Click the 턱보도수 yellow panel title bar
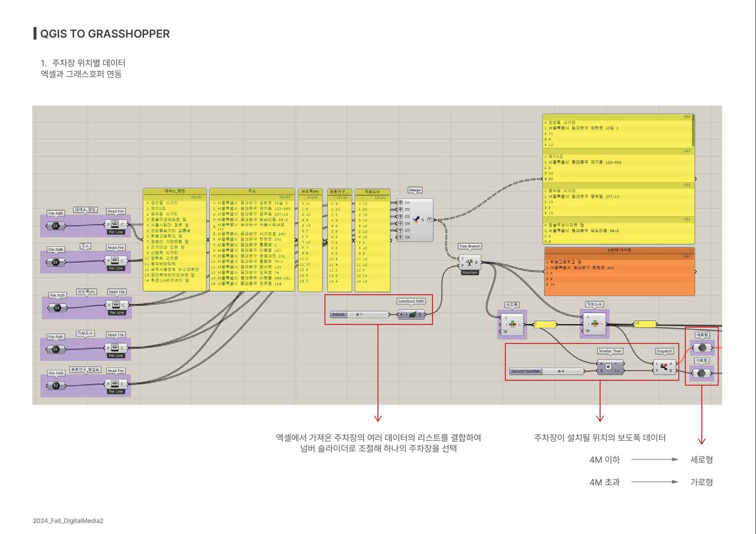 pyautogui.click(x=372, y=192)
